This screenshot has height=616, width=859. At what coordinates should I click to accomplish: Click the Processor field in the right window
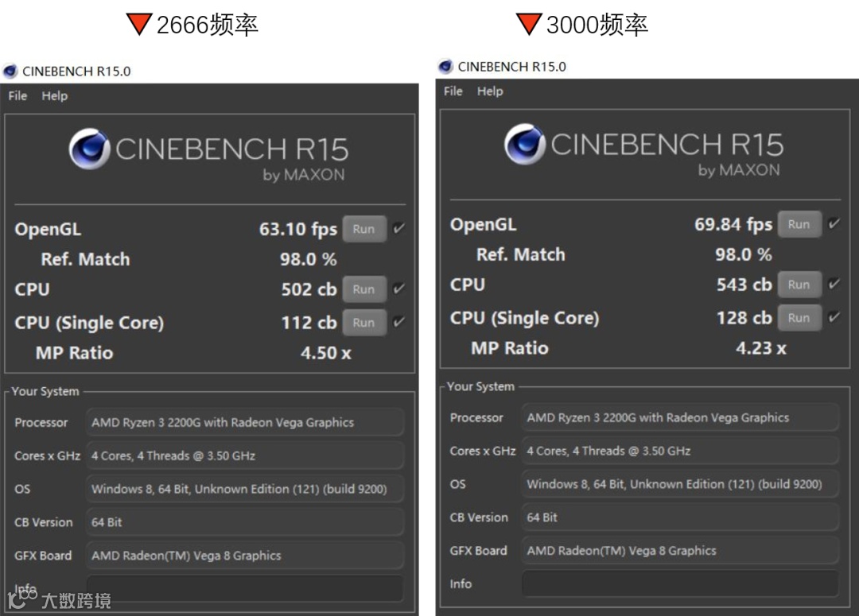[680, 417]
